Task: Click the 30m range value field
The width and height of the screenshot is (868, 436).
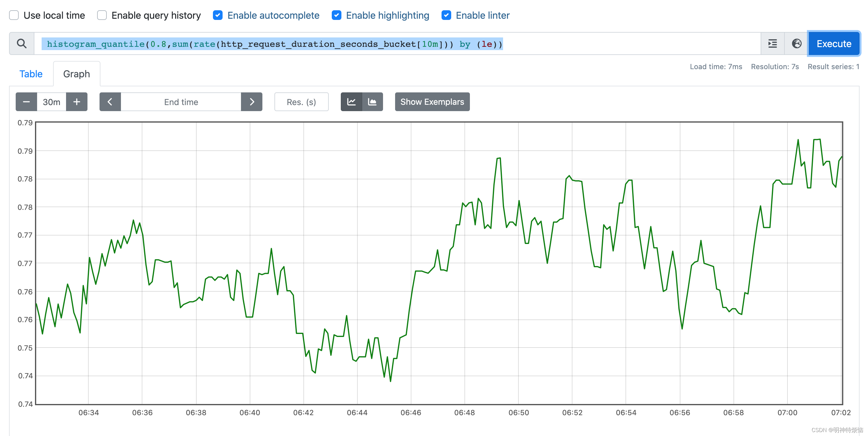Action: [x=52, y=101]
